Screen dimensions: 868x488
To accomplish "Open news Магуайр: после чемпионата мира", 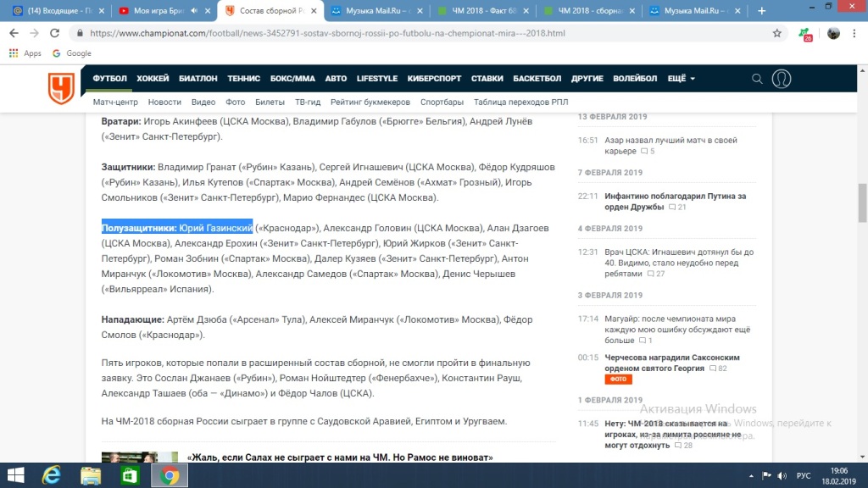I will (677, 330).
